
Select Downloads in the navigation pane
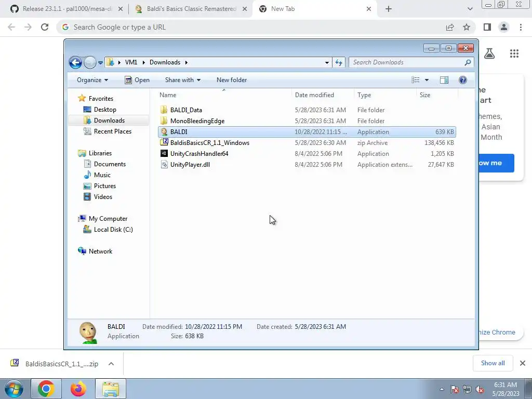point(109,121)
